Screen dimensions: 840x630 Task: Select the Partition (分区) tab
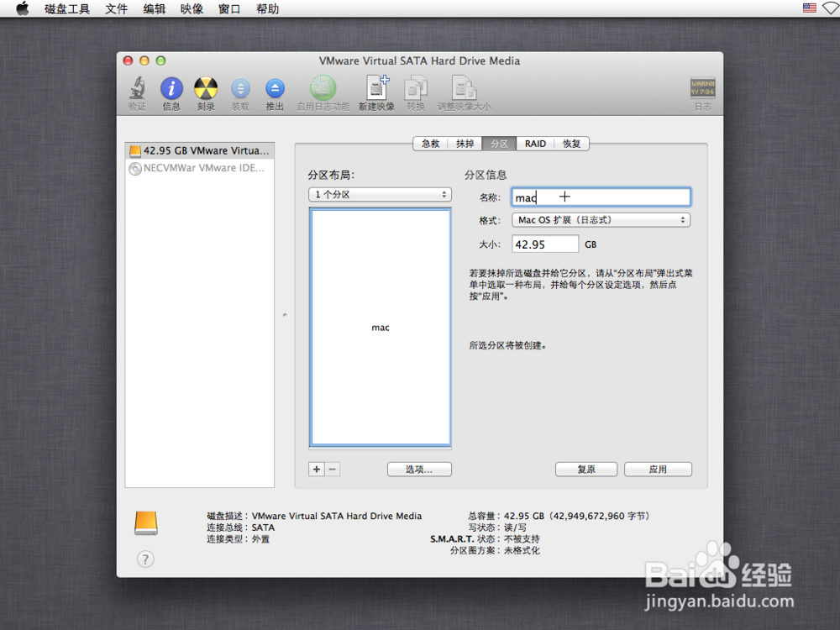point(499,144)
